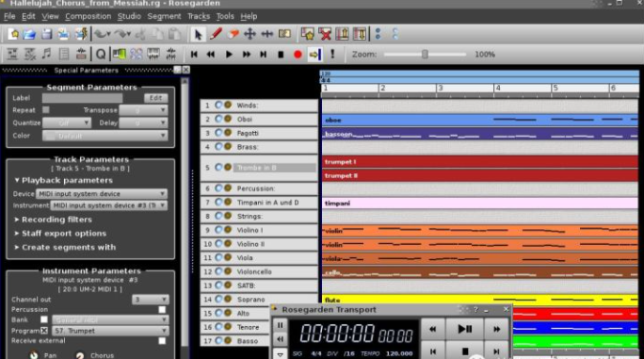
Task: Start playback from main toolbar
Action: point(229,55)
